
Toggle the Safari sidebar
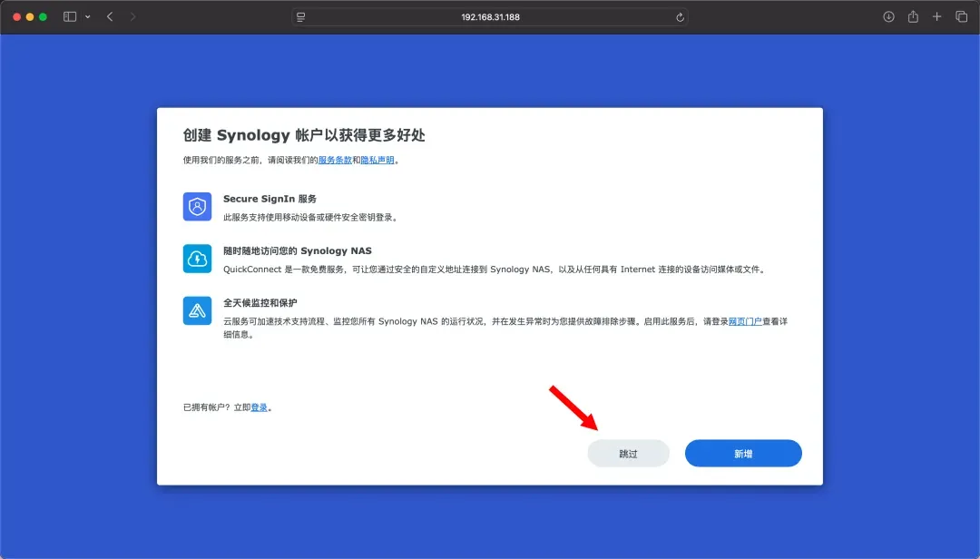click(70, 17)
